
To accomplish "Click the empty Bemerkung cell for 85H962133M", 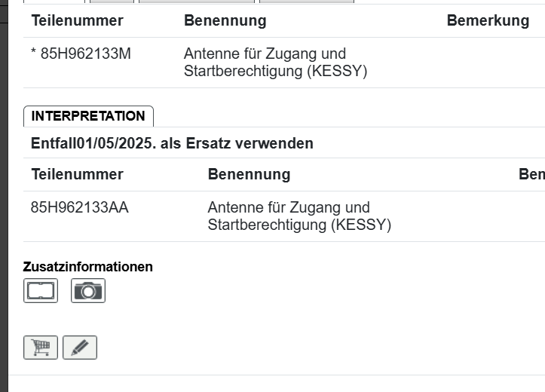I will [x=488, y=63].
